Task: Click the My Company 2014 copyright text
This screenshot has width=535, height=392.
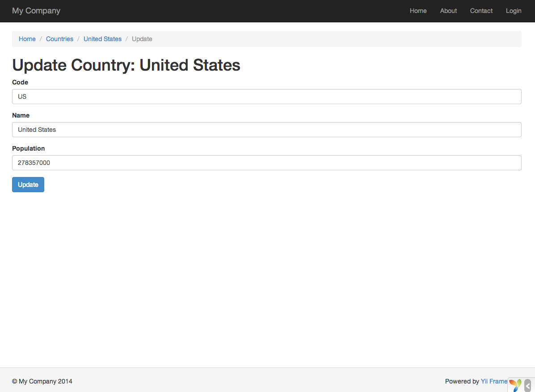Action: (x=42, y=381)
